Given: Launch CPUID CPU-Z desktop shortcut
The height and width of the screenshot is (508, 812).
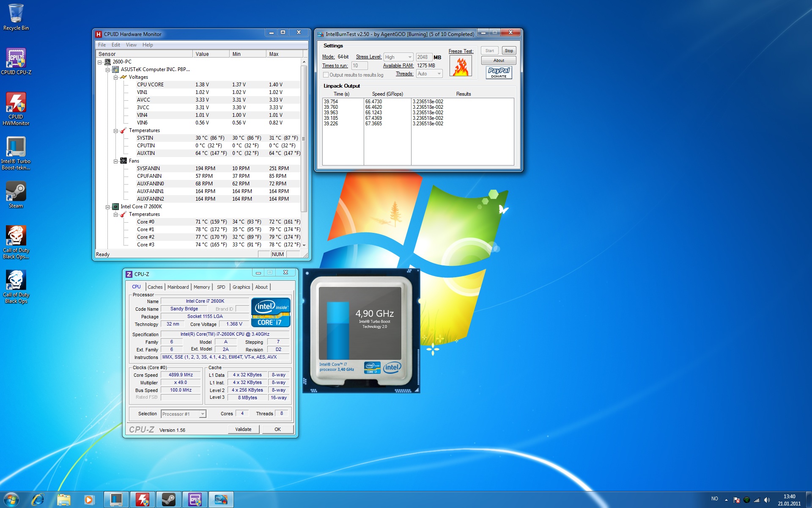Looking at the screenshot, I should [16, 61].
